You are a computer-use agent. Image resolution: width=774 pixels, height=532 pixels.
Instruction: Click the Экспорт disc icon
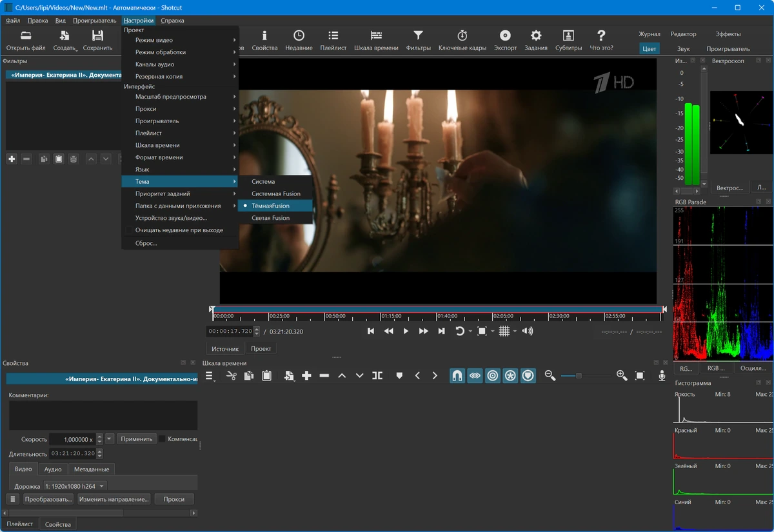[505, 40]
